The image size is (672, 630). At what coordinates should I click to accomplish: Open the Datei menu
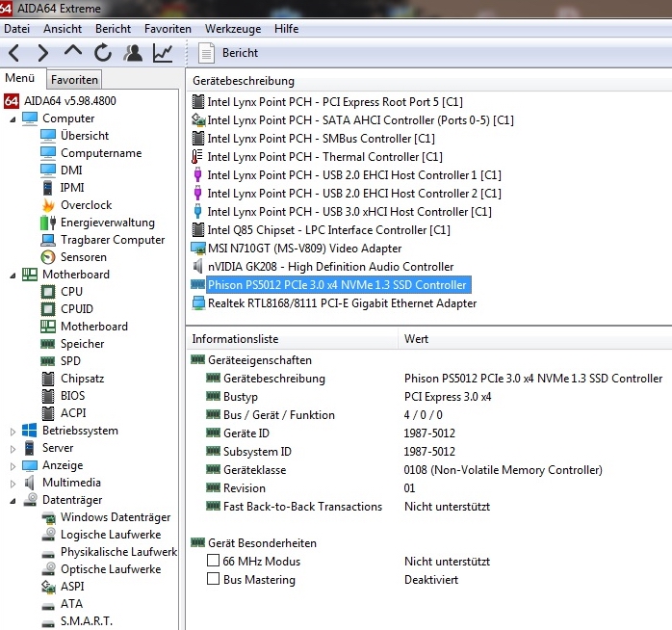point(16,29)
